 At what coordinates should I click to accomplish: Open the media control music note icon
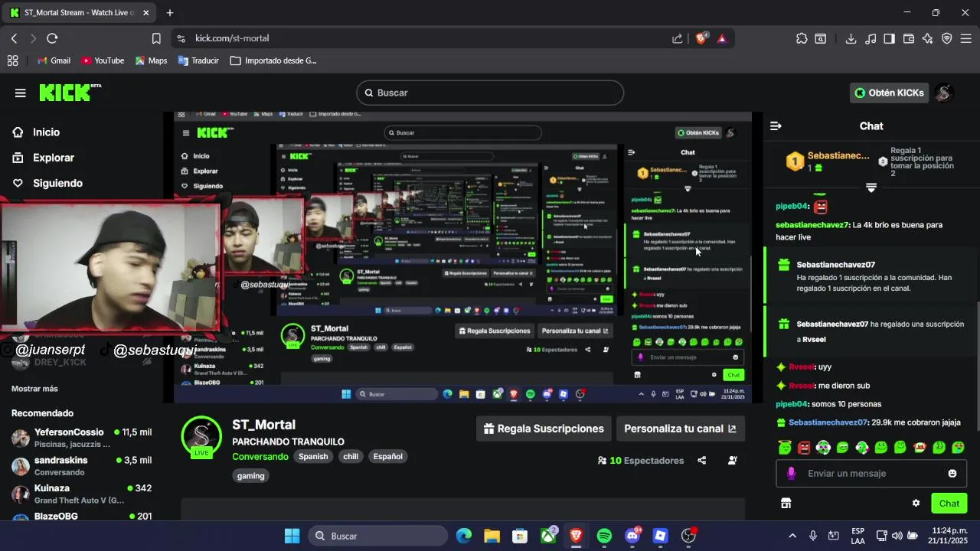click(871, 38)
